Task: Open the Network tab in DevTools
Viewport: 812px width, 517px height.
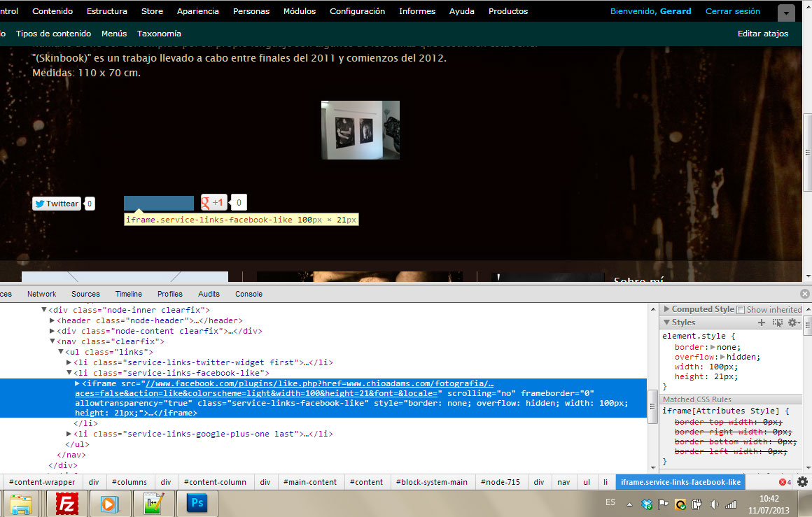Action: pyautogui.click(x=42, y=294)
